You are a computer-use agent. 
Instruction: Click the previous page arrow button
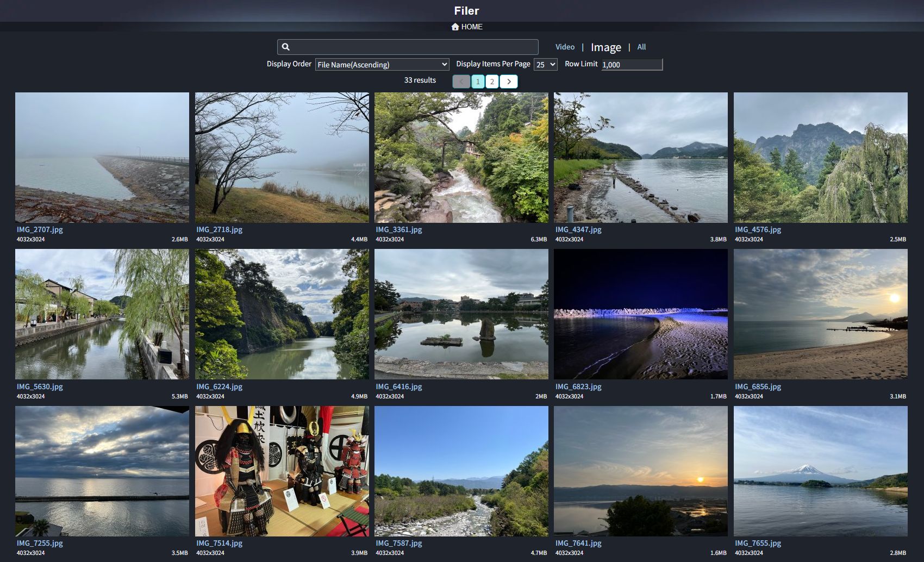461,82
